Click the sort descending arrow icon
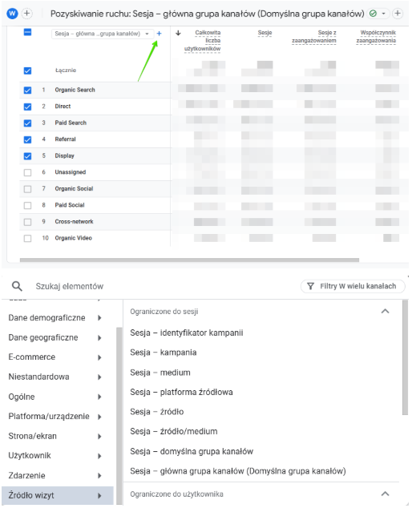 pos(178,33)
